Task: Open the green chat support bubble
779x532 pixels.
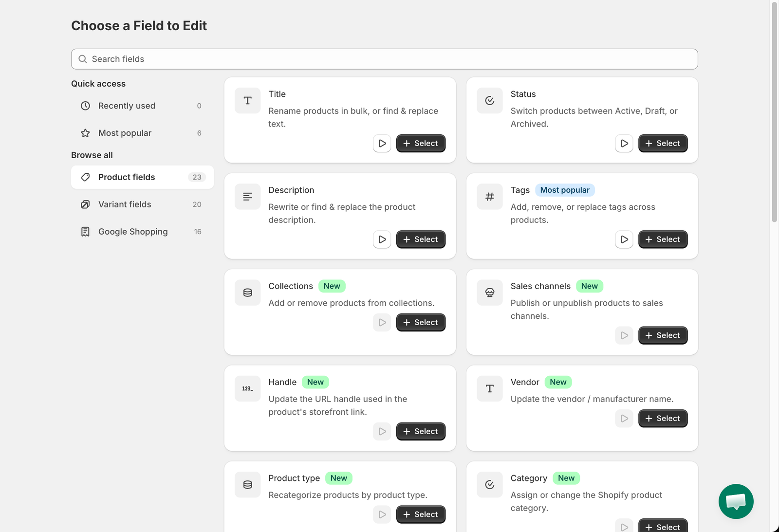Action: pos(736,501)
